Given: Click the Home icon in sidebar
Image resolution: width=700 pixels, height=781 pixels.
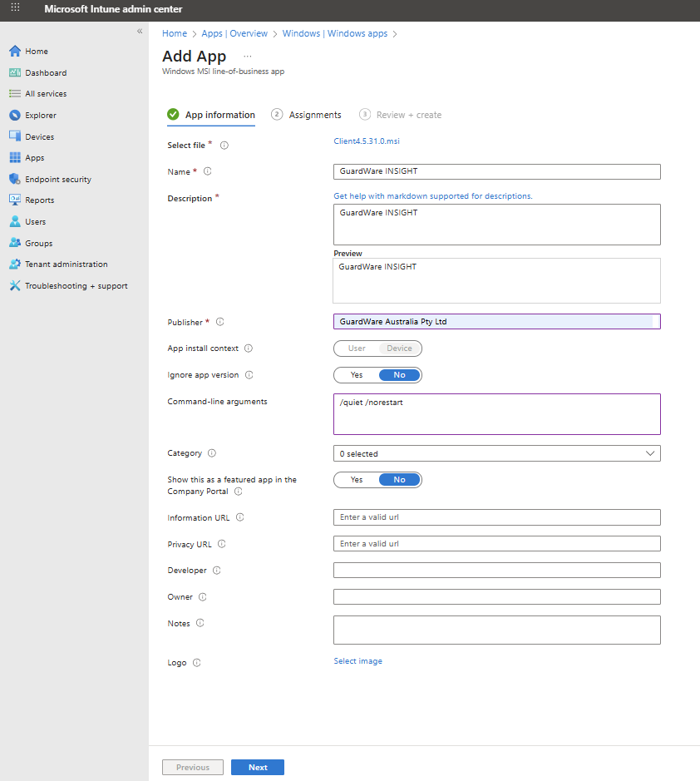Looking at the screenshot, I should [14, 52].
